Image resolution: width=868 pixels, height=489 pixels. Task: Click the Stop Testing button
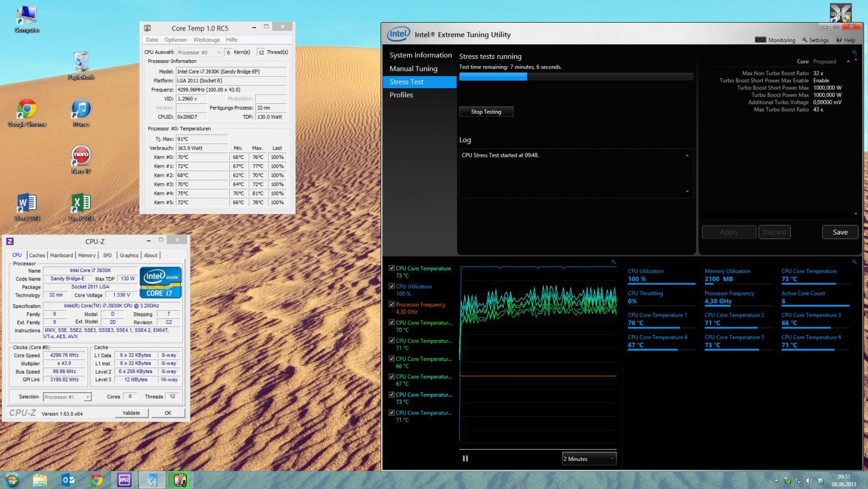486,111
